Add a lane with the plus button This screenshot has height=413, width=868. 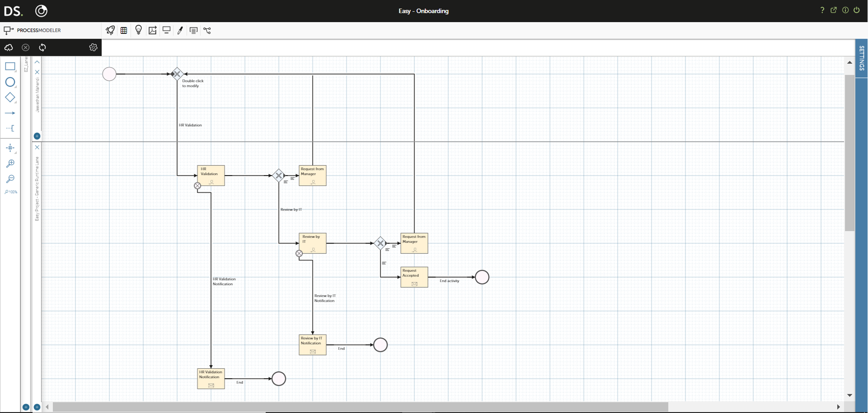coord(37,136)
